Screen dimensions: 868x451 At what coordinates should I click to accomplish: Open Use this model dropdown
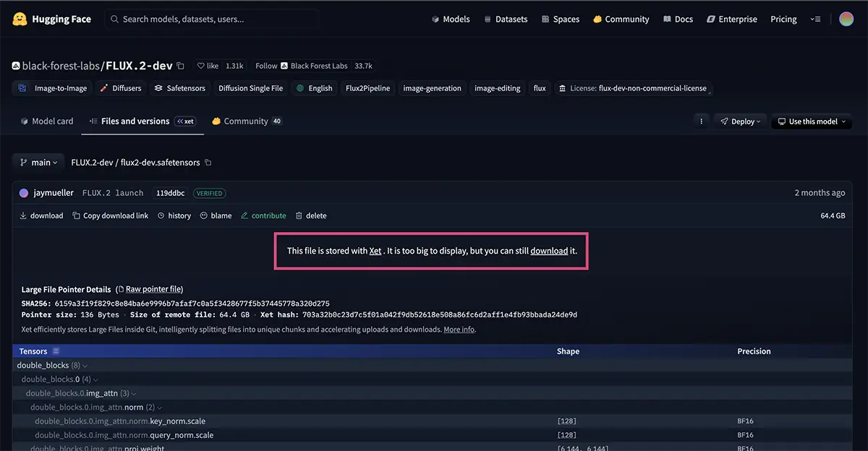tap(811, 121)
